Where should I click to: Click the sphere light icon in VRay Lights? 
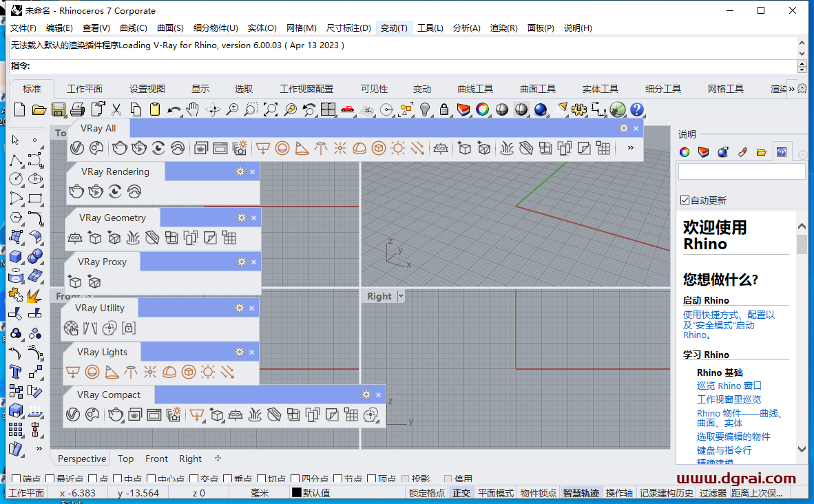92,372
